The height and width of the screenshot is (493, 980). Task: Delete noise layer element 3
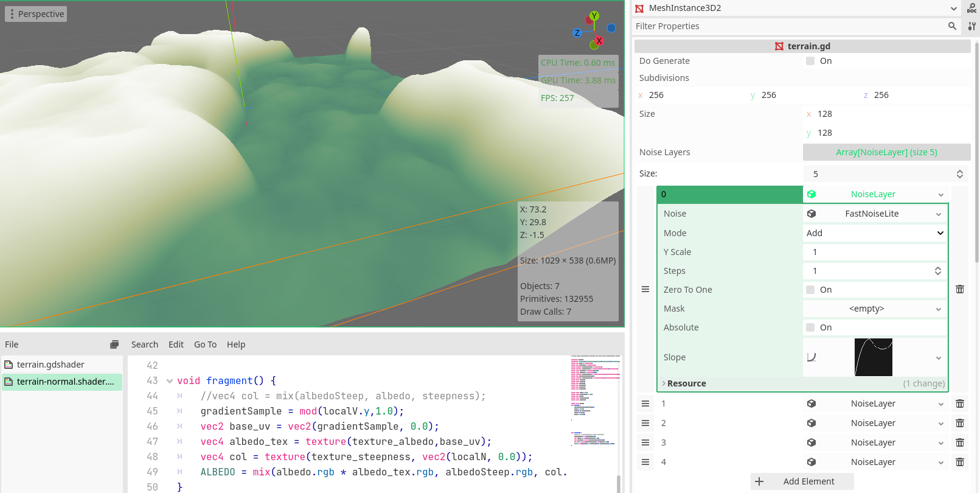click(x=960, y=442)
